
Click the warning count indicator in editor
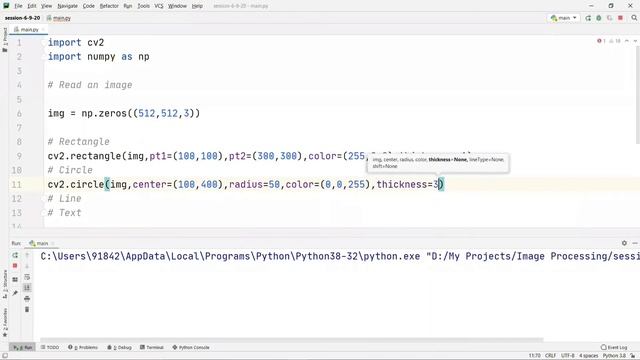(615, 41)
